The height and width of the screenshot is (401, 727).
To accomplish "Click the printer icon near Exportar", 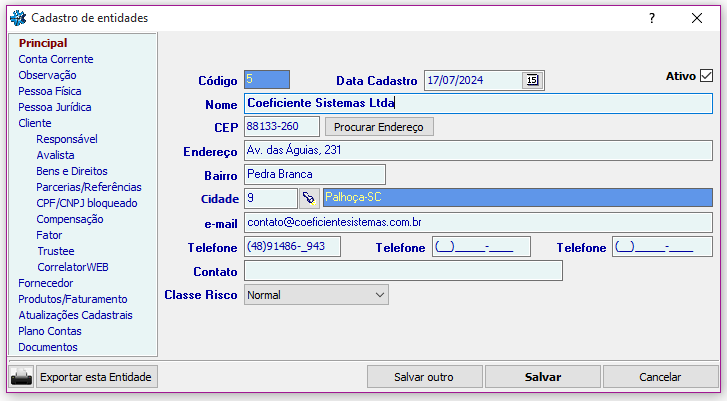I will (x=21, y=376).
